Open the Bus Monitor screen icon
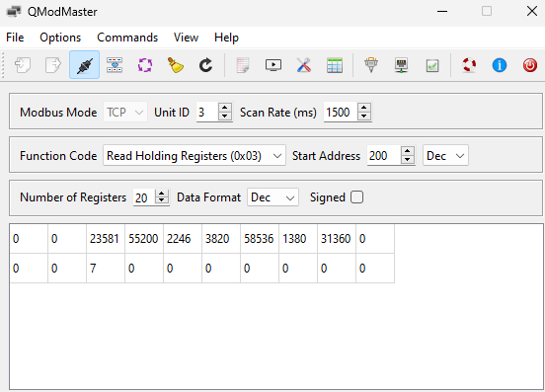 [273, 65]
